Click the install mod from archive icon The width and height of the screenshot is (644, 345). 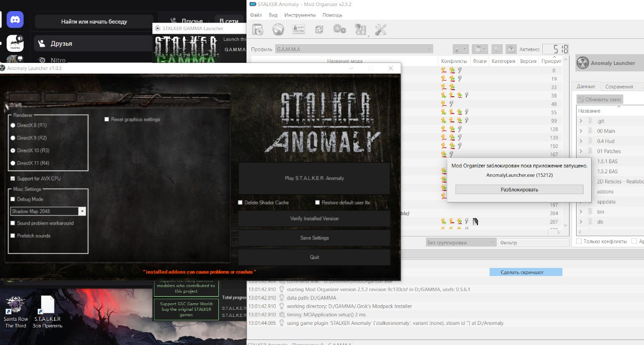point(258,30)
